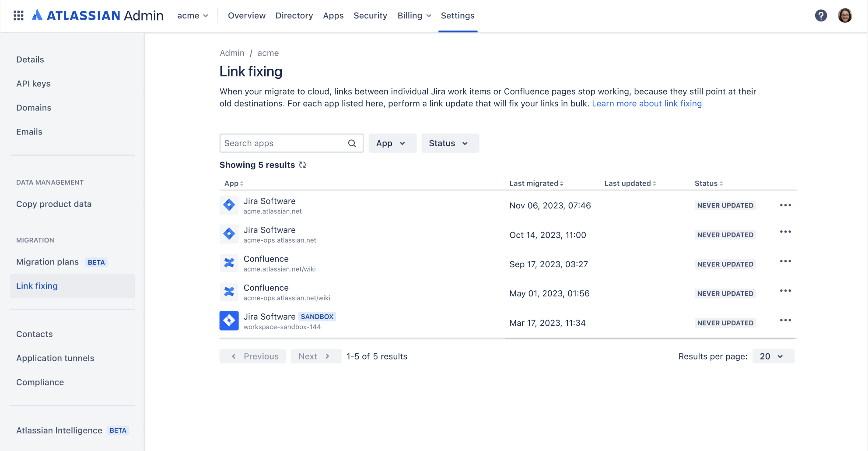
Task: Open more actions for acme.atlassian.net/wiki Confluence
Action: click(x=785, y=261)
